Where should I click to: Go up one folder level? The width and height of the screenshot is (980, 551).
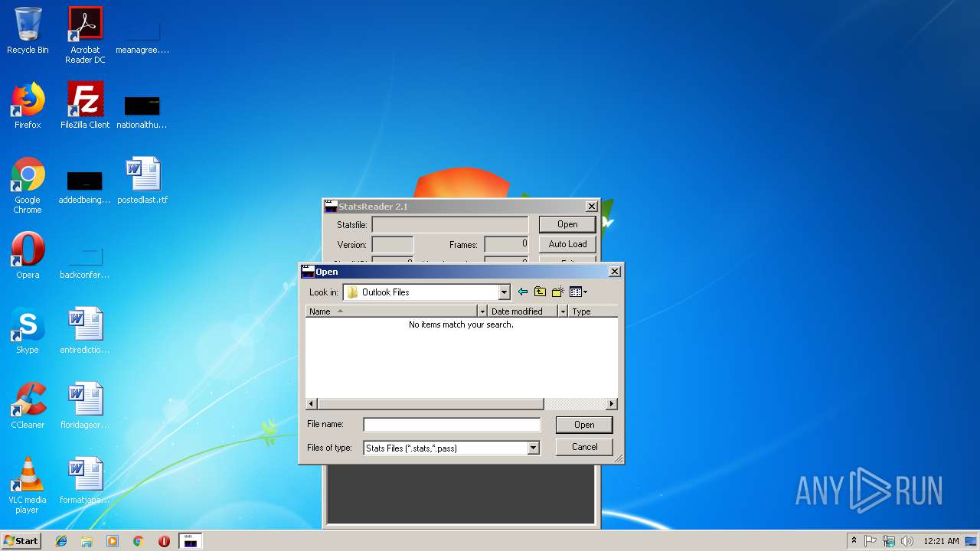tap(541, 292)
